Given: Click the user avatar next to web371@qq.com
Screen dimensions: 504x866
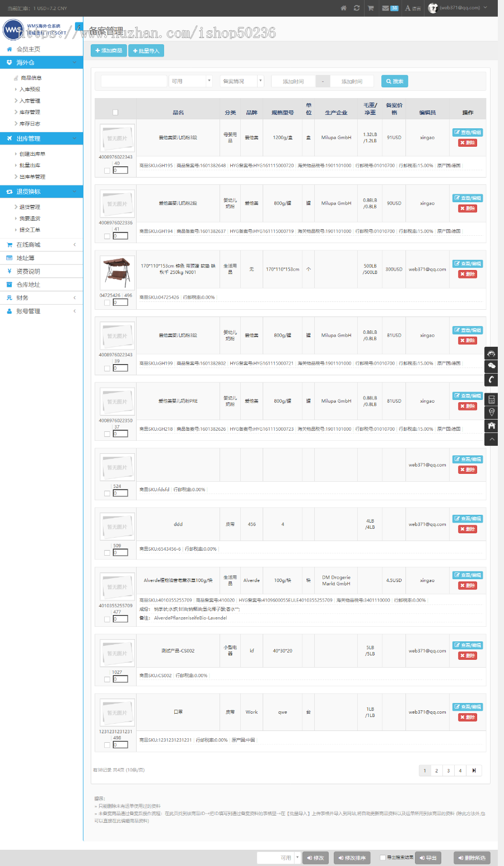Looking at the screenshot, I should click(433, 8).
